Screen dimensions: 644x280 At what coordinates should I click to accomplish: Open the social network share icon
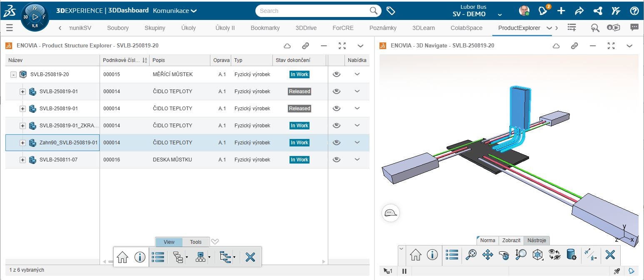coord(598,11)
